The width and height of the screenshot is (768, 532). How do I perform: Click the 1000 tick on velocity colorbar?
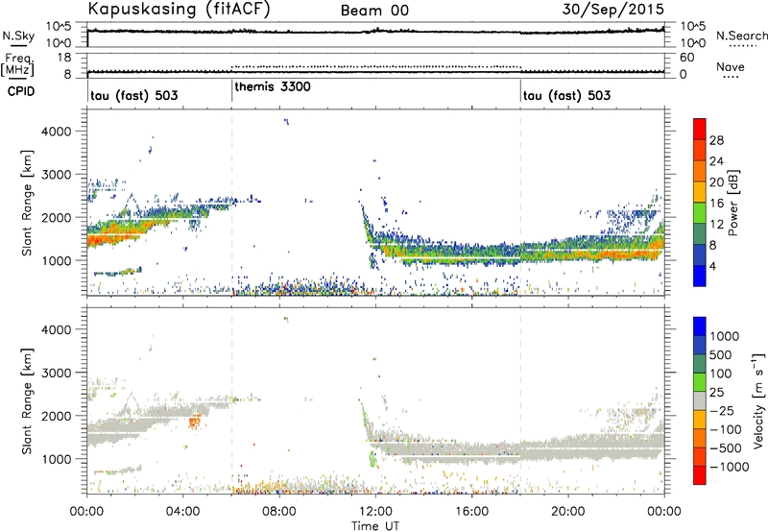724,336
